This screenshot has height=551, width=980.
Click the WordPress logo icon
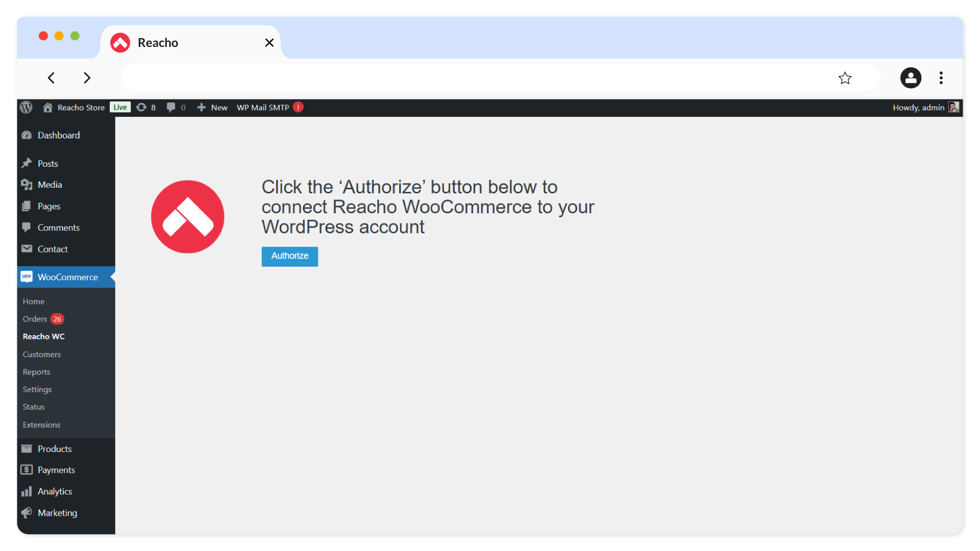26,107
